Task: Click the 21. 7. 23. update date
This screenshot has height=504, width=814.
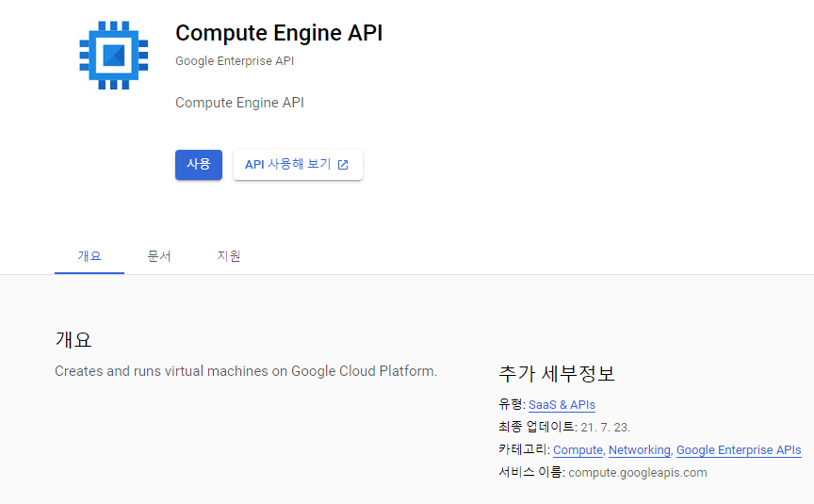Action: pyautogui.click(x=605, y=428)
